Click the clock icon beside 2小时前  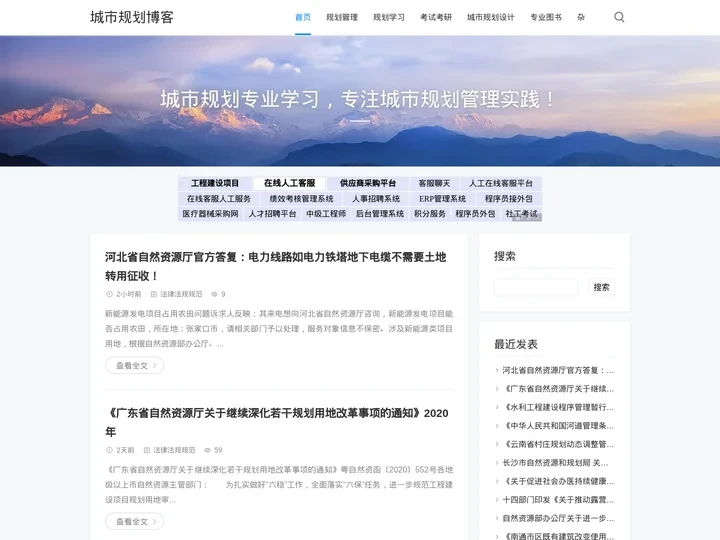click(109, 294)
